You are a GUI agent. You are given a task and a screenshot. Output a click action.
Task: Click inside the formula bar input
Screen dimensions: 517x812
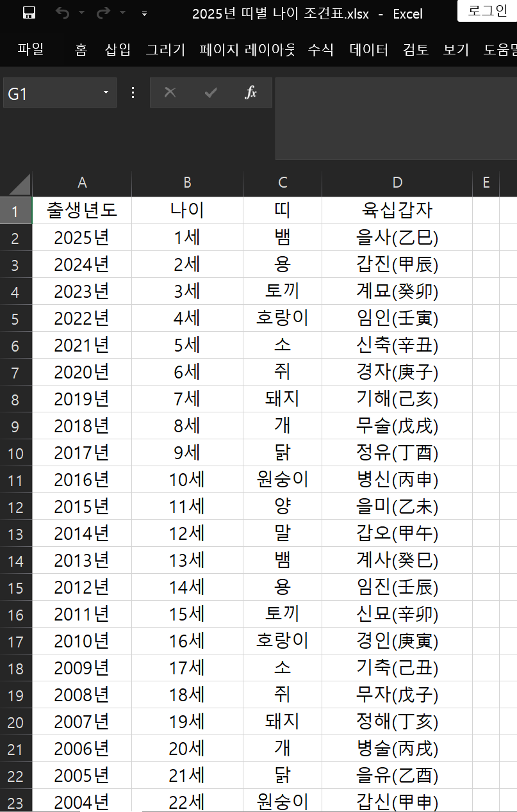(396, 119)
